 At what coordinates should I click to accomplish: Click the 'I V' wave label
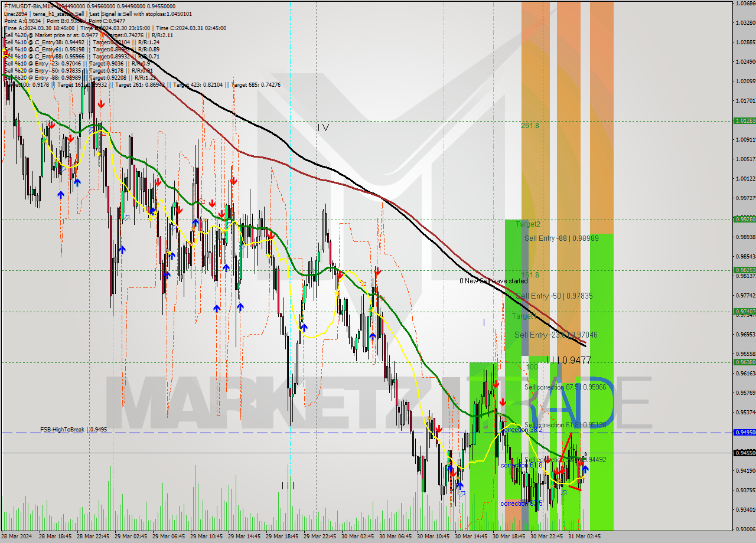tap(323, 127)
